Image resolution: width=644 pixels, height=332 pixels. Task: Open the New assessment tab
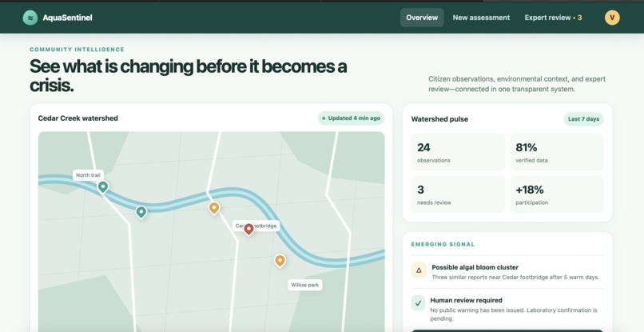pyautogui.click(x=481, y=18)
